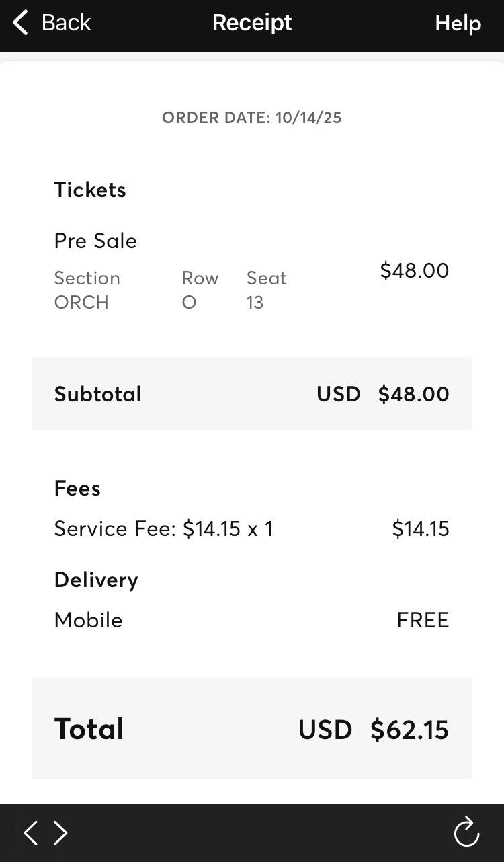504x862 pixels.
Task: Reload the page with refresh icon
Action: (466, 833)
